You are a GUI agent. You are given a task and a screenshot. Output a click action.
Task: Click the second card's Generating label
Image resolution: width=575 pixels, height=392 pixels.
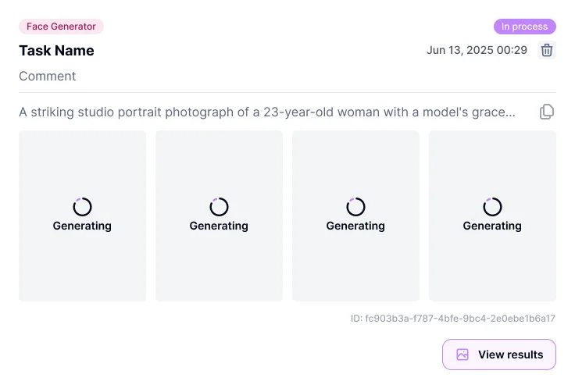click(219, 226)
